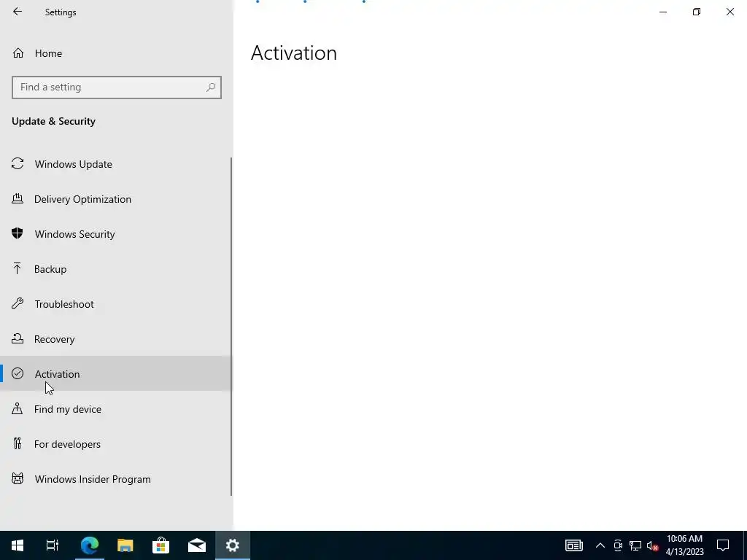
Task: Select the Activation sidebar item
Action: 115,374
